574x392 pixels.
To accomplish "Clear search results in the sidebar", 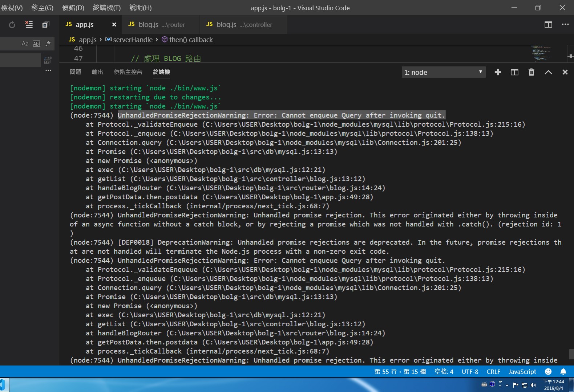I will [29, 25].
